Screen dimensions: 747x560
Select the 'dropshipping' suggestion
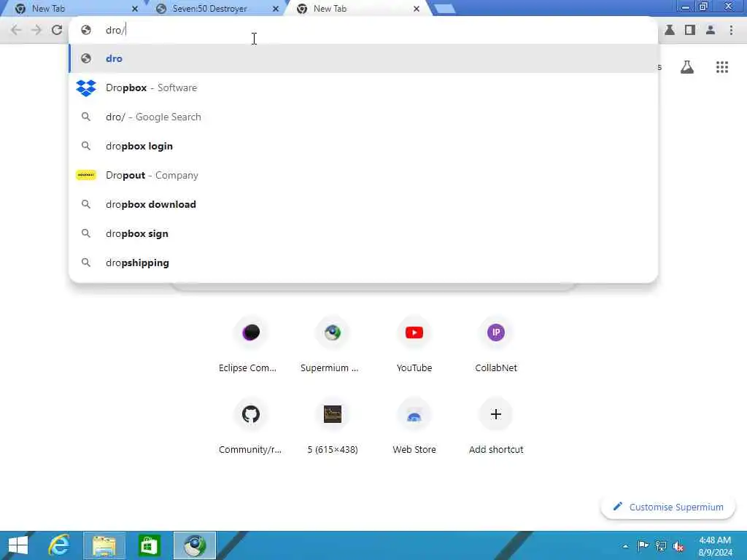click(363, 262)
